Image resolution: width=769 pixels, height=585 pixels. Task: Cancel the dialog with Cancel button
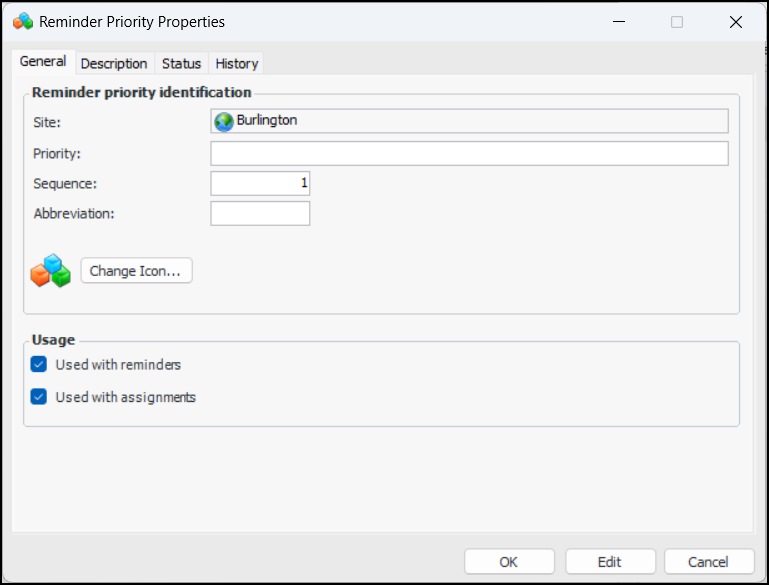[709, 561]
